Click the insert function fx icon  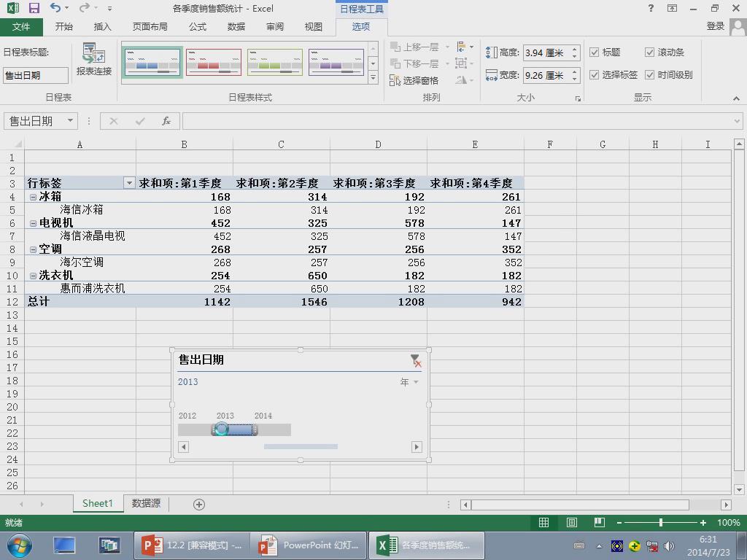click(166, 121)
